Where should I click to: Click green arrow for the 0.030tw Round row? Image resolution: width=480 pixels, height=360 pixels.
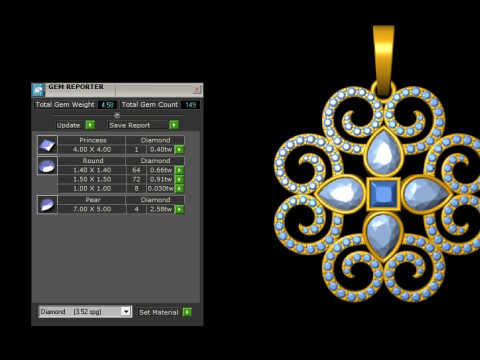179,189
